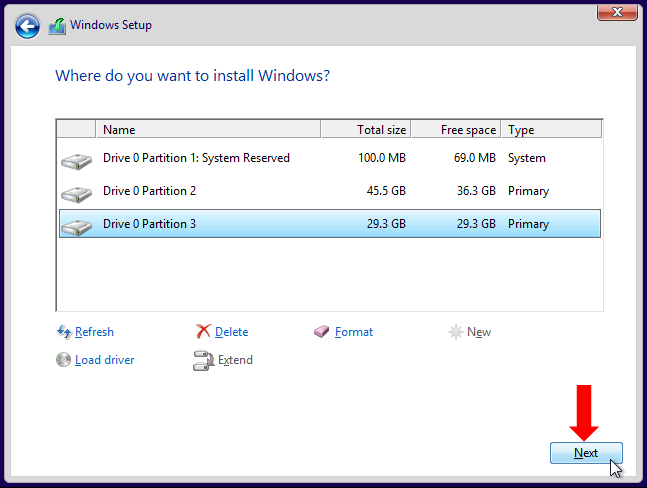647x488 pixels.
Task: Click the New partition link
Action: tap(479, 332)
